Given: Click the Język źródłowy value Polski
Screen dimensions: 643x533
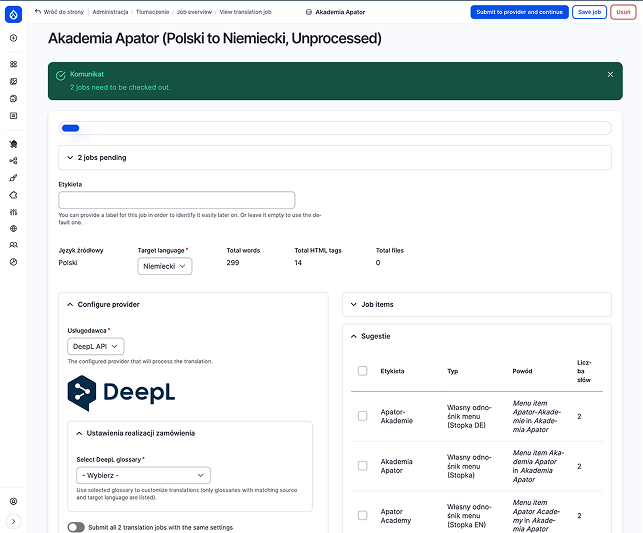Looking at the screenshot, I should coord(68,262).
